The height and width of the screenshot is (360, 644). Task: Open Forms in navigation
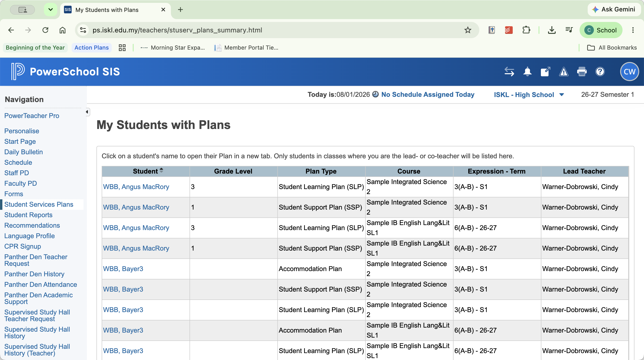[14, 194]
